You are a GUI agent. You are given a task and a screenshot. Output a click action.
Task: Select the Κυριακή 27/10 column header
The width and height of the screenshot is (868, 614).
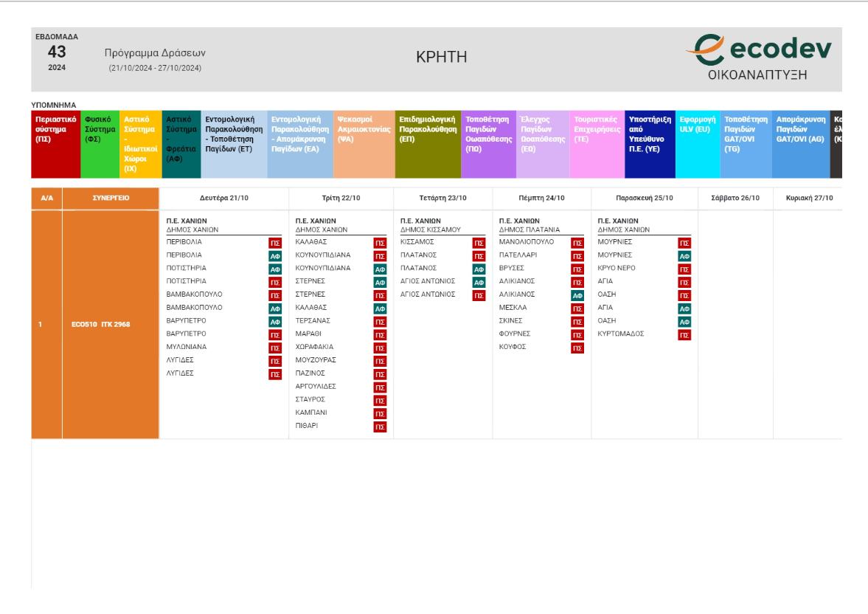click(x=809, y=198)
